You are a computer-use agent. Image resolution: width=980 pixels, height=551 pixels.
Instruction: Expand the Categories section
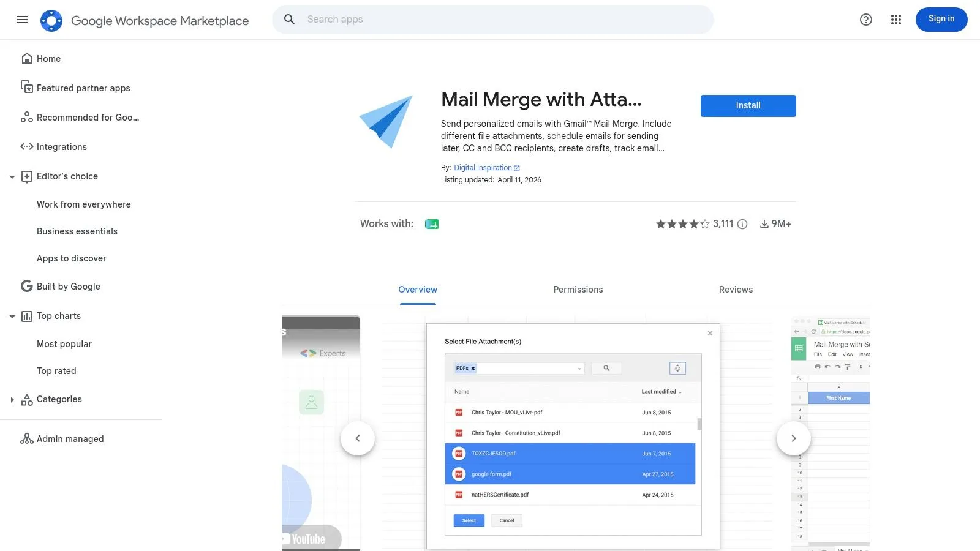pos(12,400)
